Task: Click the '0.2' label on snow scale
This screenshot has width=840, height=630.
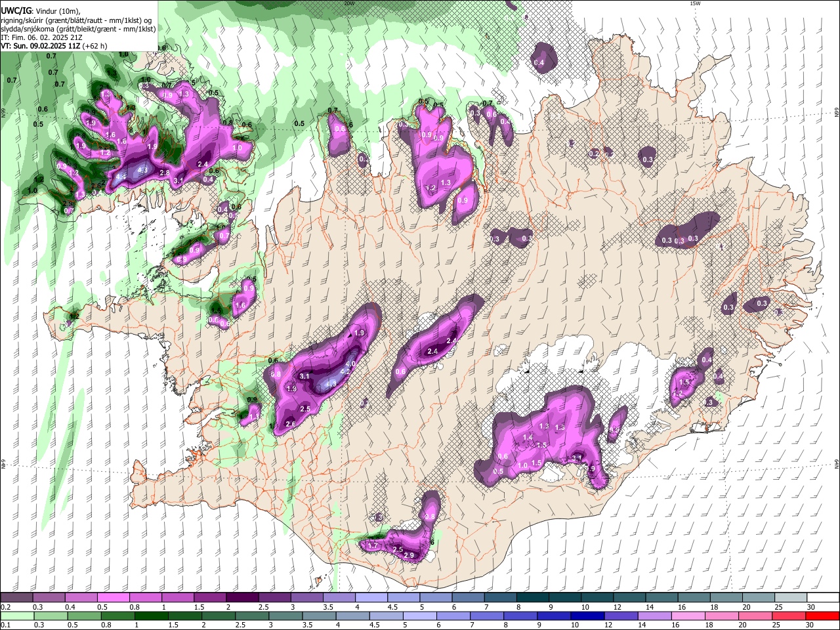Action: [x=6, y=607]
